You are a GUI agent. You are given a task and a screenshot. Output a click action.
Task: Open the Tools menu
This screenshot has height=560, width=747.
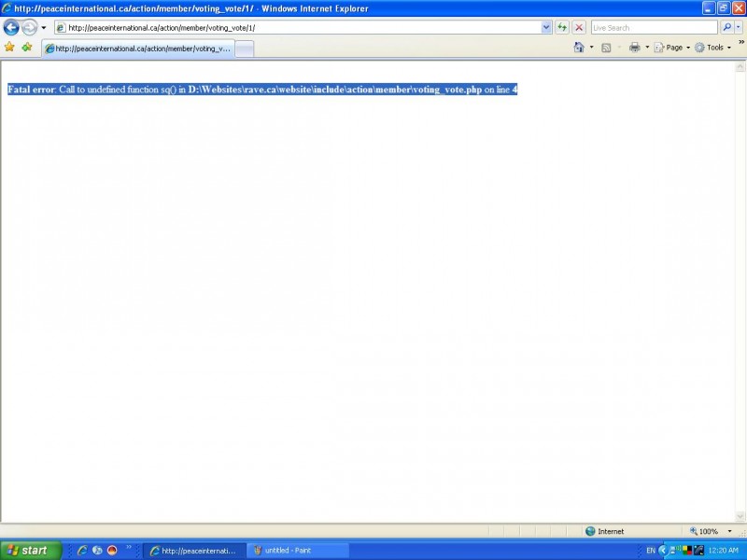713,48
